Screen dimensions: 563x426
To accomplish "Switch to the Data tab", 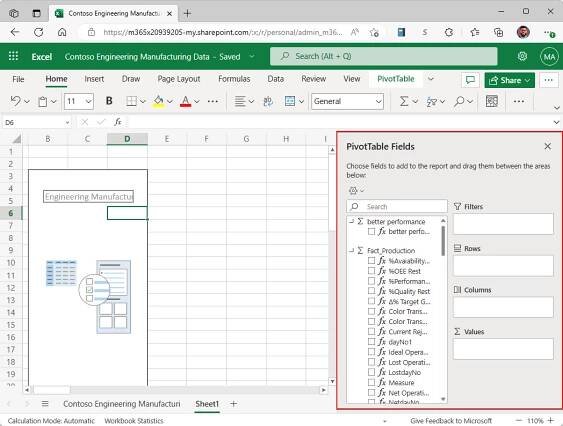I will pos(275,79).
